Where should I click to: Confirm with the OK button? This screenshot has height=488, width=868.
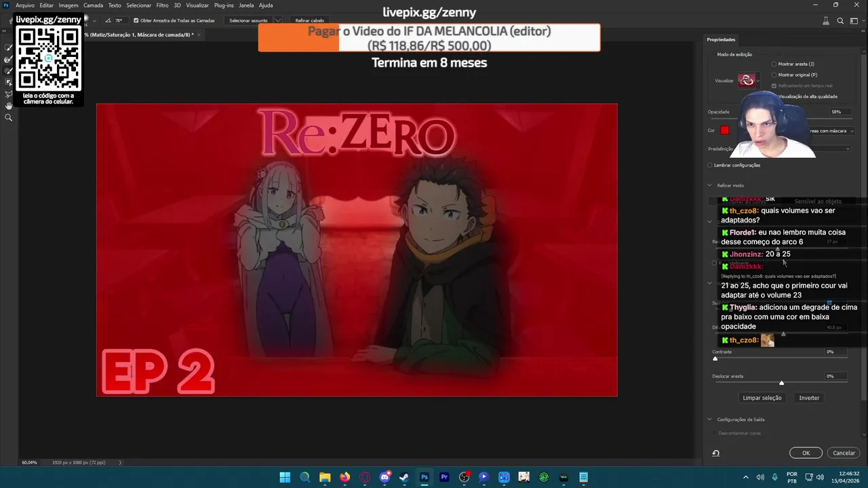click(806, 453)
